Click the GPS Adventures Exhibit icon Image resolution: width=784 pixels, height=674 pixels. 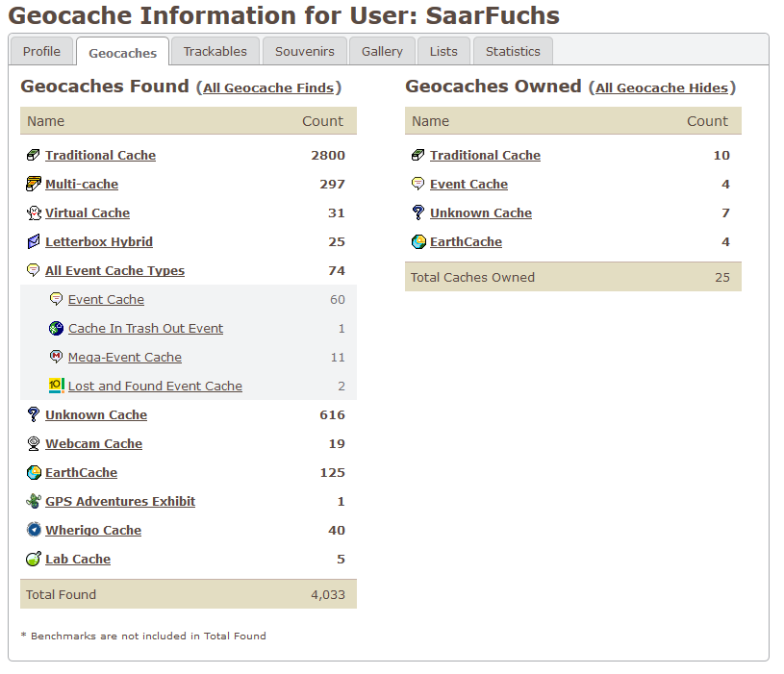(x=34, y=501)
